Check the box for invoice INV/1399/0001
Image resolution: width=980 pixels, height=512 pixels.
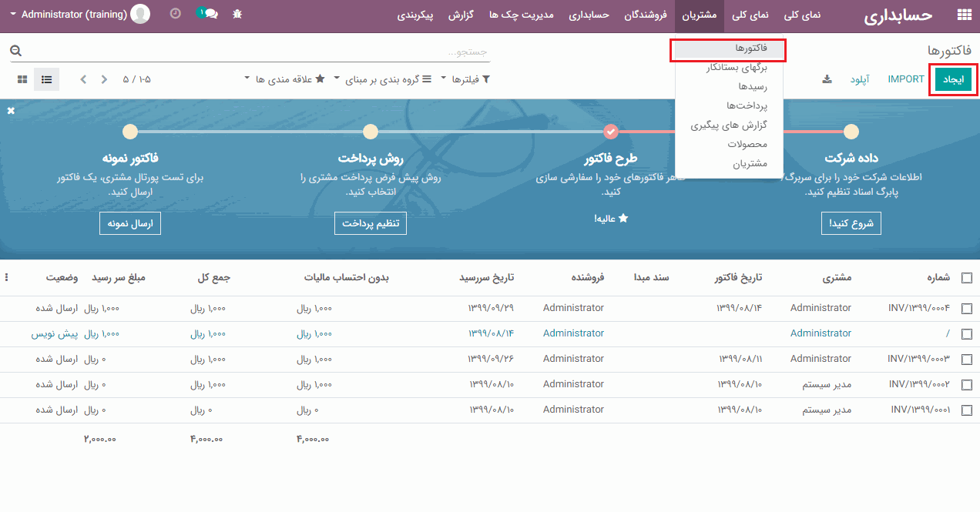point(967,410)
